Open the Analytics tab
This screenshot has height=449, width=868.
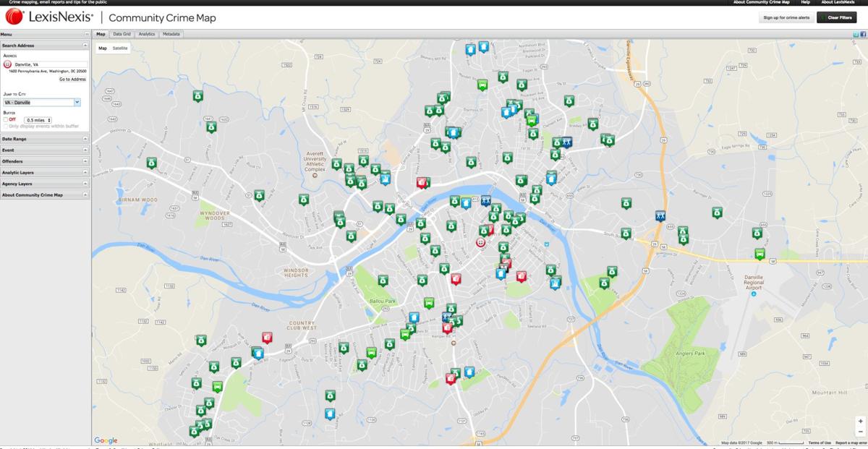(x=147, y=33)
